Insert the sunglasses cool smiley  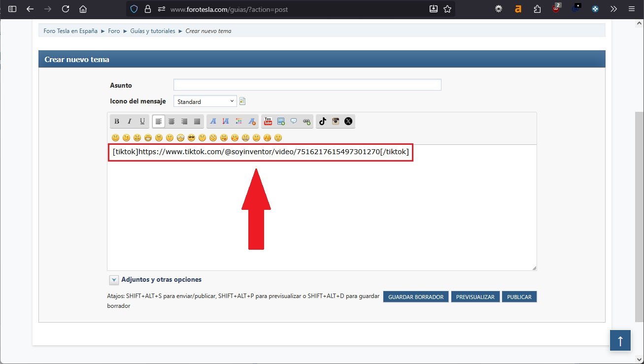191,137
